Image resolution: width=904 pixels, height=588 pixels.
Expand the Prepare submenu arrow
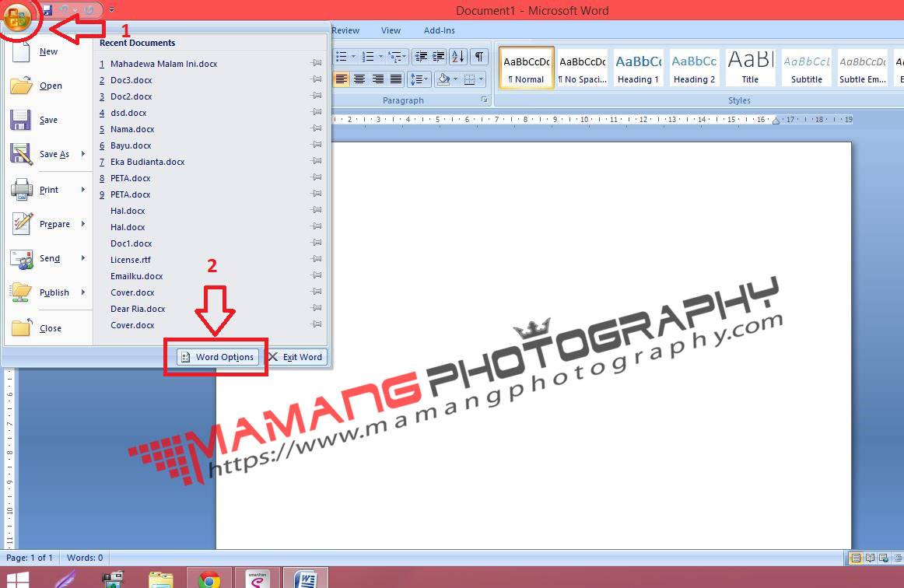click(x=83, y=224)
